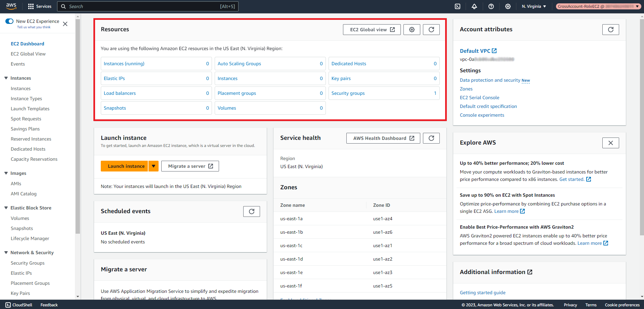Close the New EC2 Experience banner

tap(65, 24)
